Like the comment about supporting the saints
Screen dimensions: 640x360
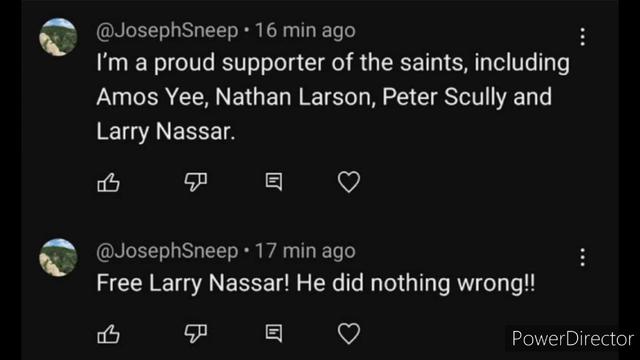pyautogui.click(x=109, y=182)
